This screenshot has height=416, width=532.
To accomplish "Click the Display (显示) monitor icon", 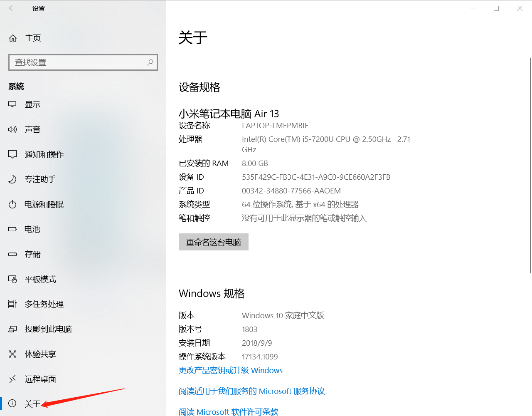I will 12,104.
